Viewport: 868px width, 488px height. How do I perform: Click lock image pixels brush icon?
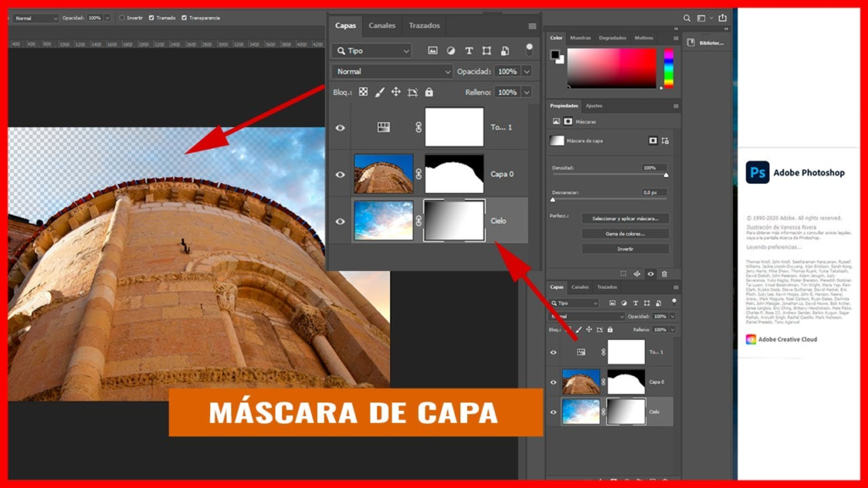pos(380,92)
